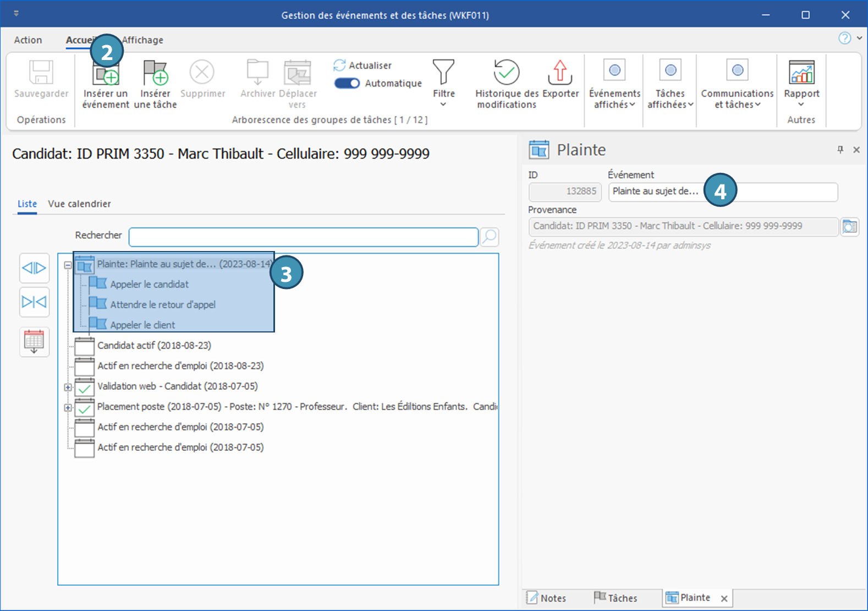Switch to the Vue calendrier tab

point(79,204)
